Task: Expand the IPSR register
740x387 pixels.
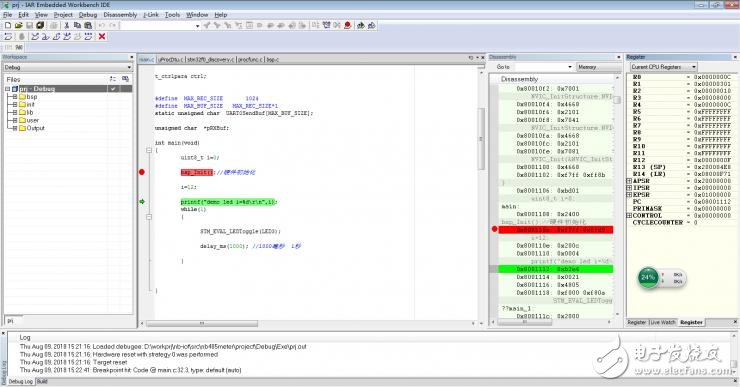Action: click(629, 188)
